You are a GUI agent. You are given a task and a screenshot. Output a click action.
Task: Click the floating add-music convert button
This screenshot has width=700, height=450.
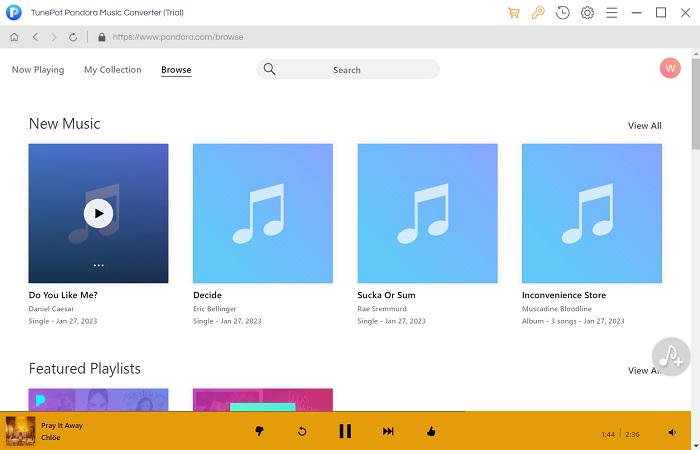pos(670,356)
